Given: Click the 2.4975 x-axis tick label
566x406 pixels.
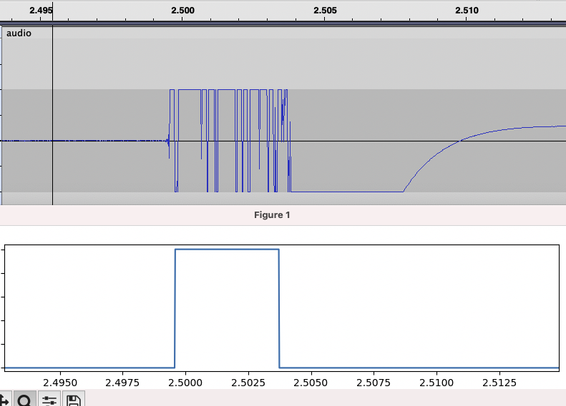Looking at the screenshot, I should (x=122, y=383).
